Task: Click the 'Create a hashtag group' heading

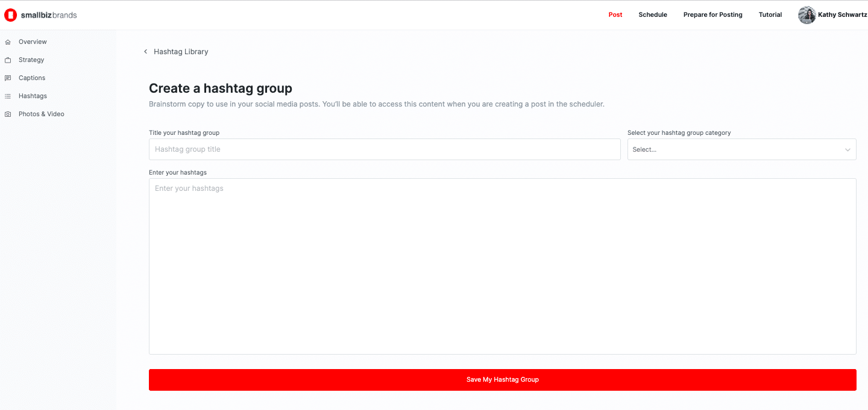Action: point(221,89)
